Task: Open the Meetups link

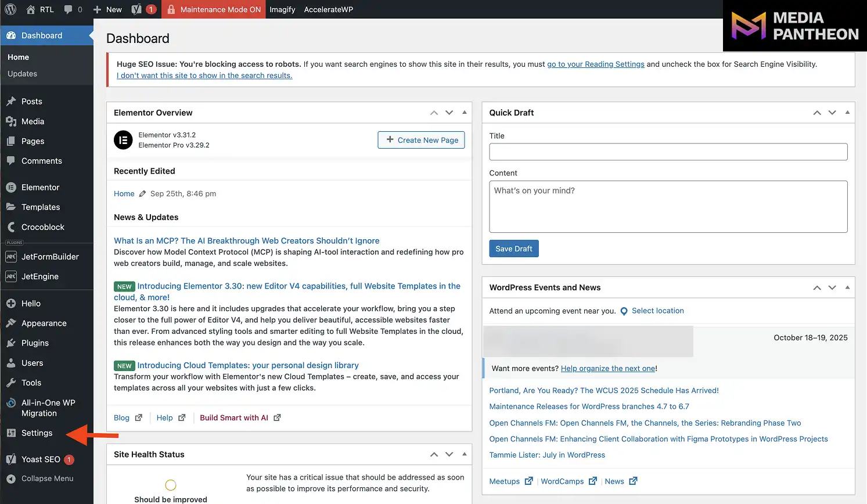Action: [511, 481]
